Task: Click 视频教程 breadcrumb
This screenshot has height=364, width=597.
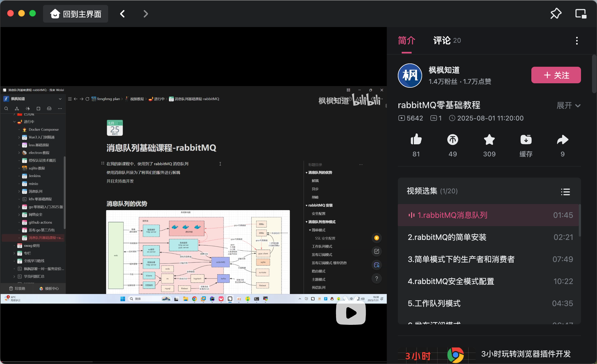Action: [134, 99]
